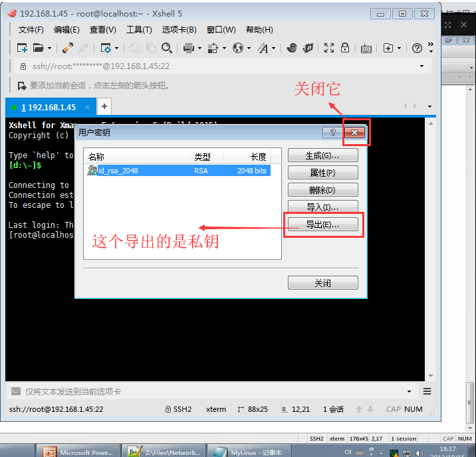The image size is (476, 457).
Task: Click the Print icon in toolbar
Action: click(x=189, y=48)
